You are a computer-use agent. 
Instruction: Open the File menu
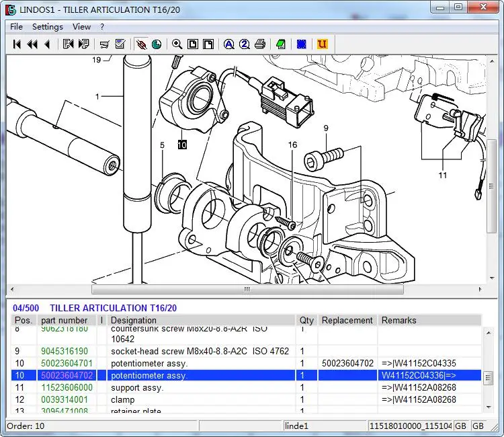(16, 27)
